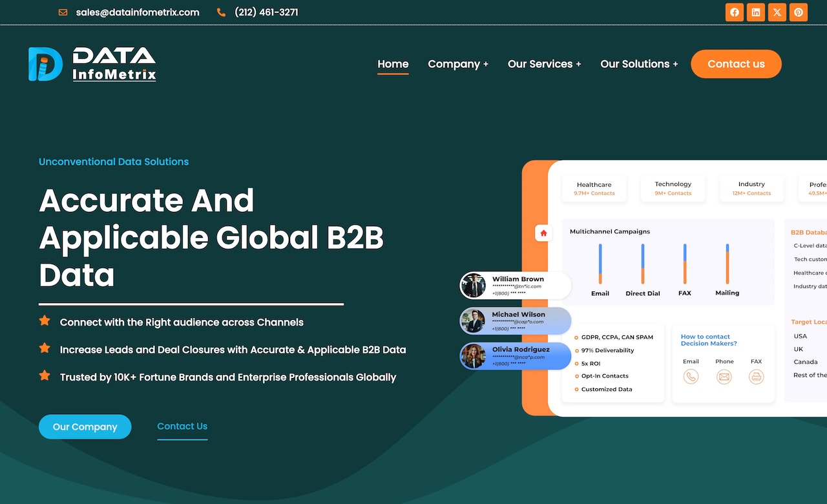This screenshot has width=827, height=504.
Task: Click the Direct Dial campaign bar
Action: coord(643,264)
